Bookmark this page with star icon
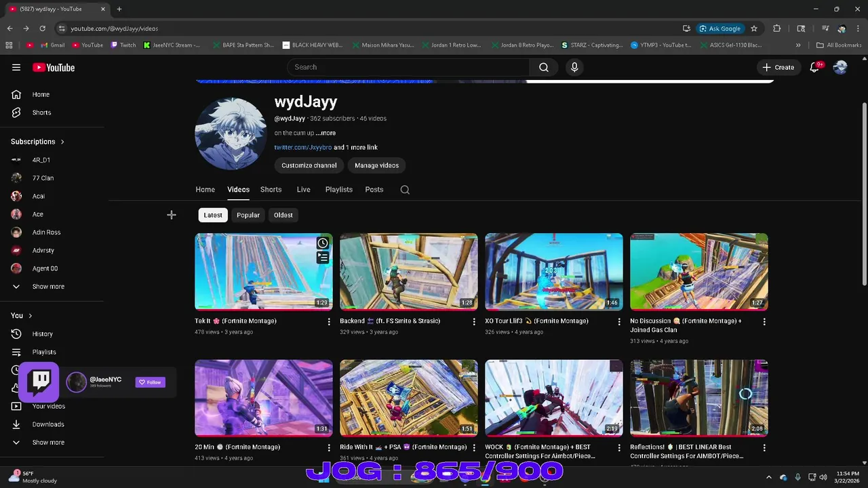868x488 pixels. click(754, 28)
